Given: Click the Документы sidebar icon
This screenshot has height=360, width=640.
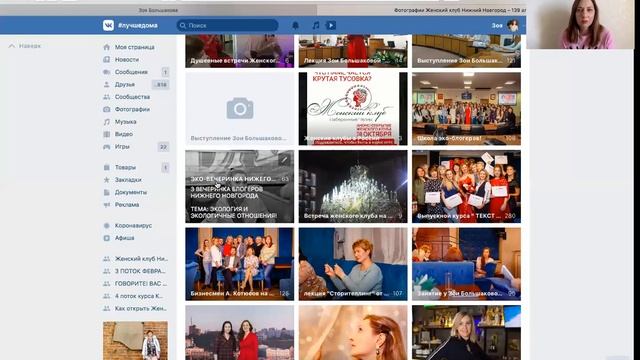Looking at the screenshot, I should coord(107,192).
